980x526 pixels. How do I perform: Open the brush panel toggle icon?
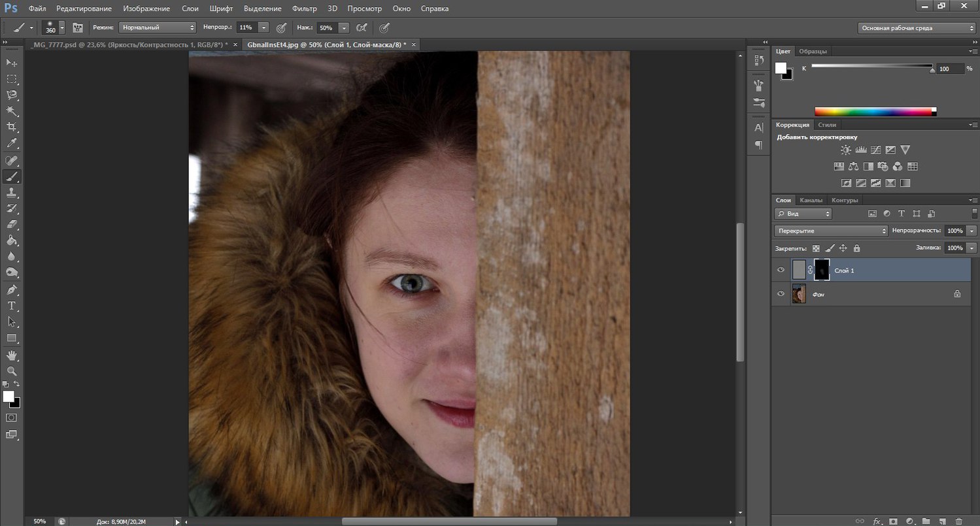click(x=78, y=28)
